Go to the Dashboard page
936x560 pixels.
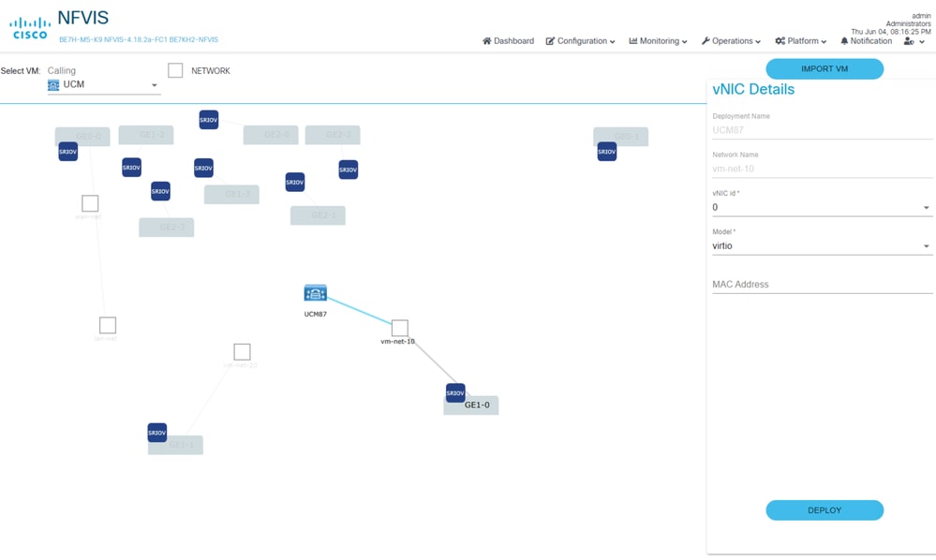508,41
